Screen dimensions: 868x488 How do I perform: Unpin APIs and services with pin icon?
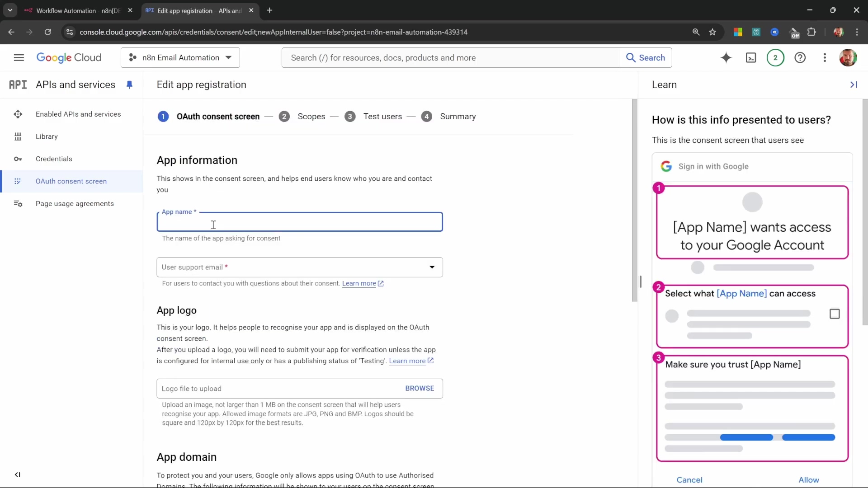[x=130, y=84]
